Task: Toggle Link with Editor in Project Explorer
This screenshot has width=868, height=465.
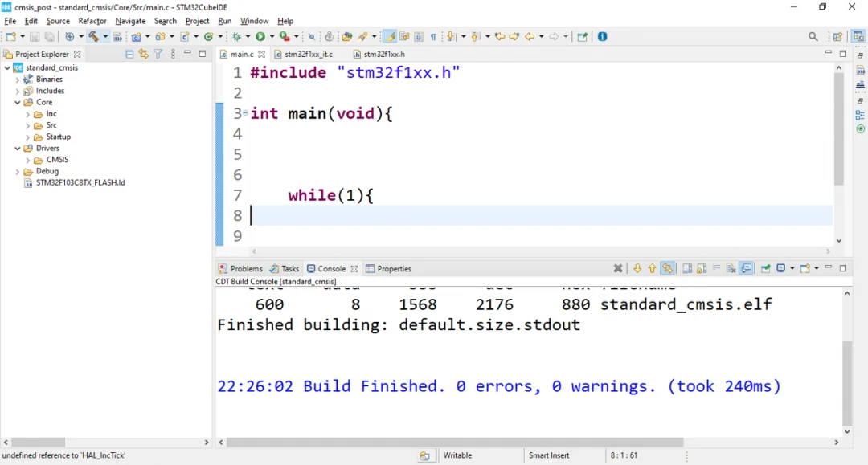Action: point(144,54)
